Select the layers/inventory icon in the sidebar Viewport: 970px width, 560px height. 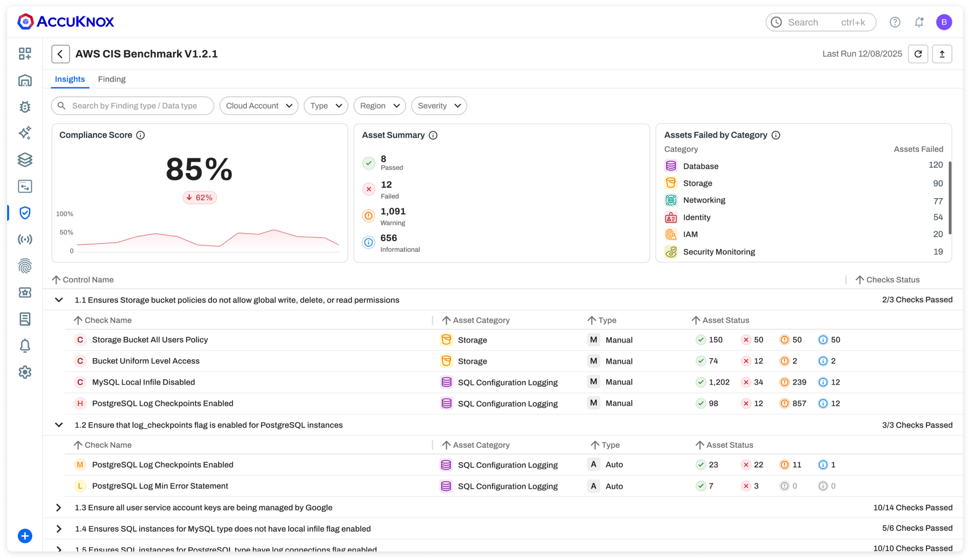(x=25, y=160)
